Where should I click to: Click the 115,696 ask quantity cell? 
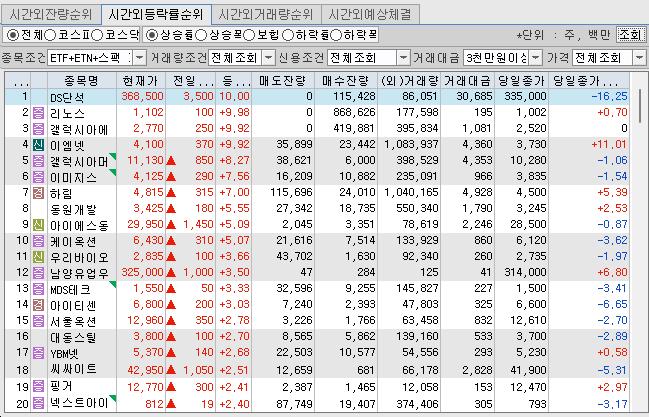pyautogui.click(x=291, y=193)
